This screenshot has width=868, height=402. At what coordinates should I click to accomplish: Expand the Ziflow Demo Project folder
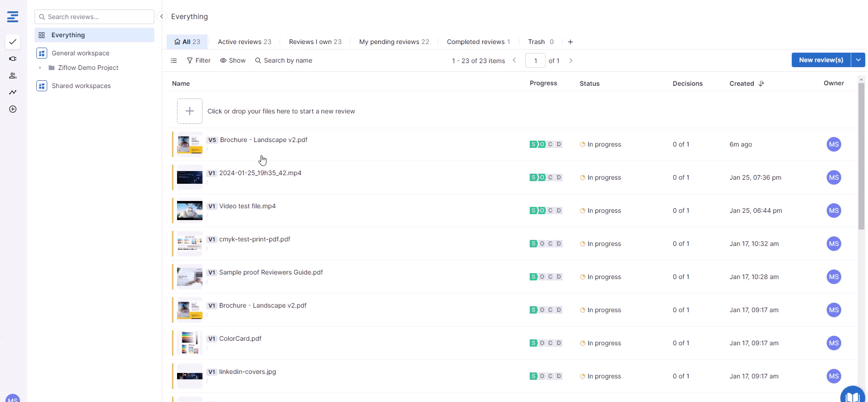pyautogui.click(x=40, y=68)
